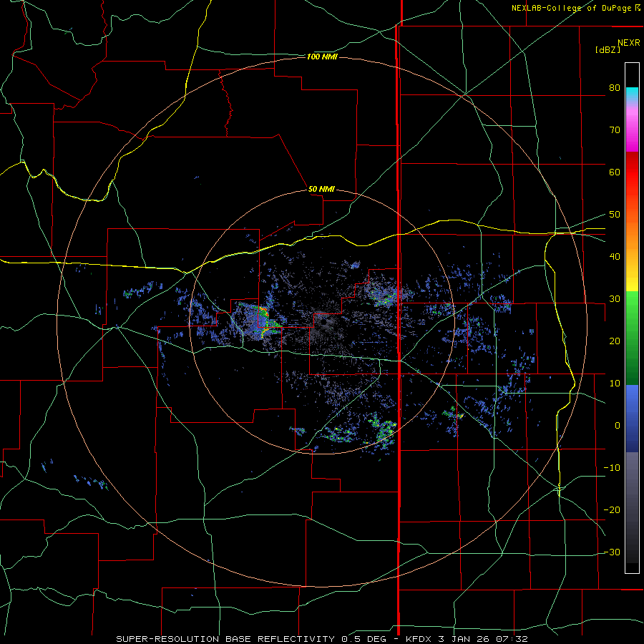
Task: Click the 100 NMI range ring label
Action: pyautogui.click(x=322, y=57)
